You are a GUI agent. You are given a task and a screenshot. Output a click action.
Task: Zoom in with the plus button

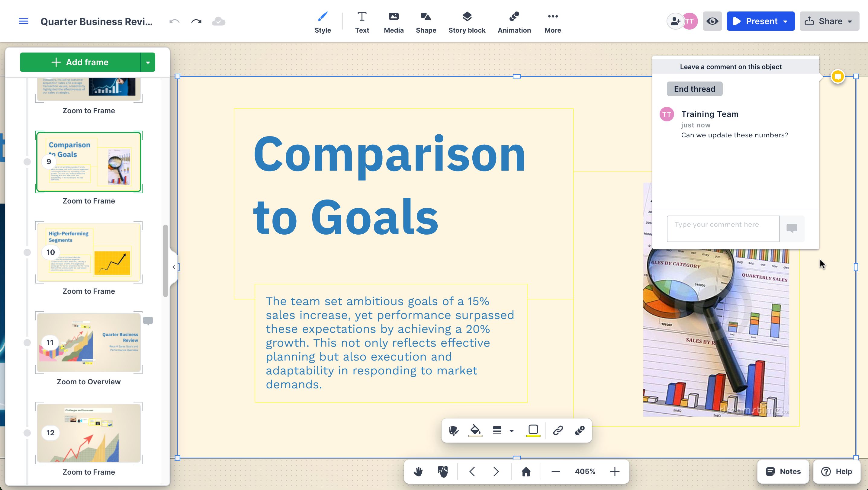615,471
